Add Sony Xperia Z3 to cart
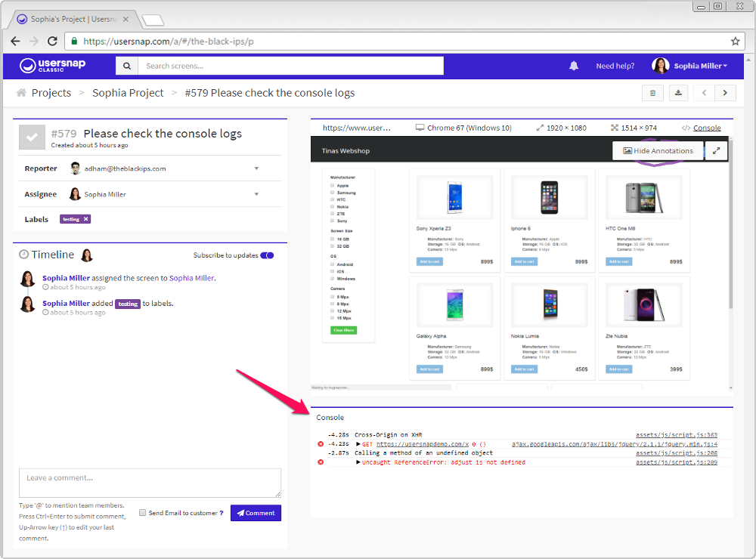The image size is (756, 559). point(429,261)
